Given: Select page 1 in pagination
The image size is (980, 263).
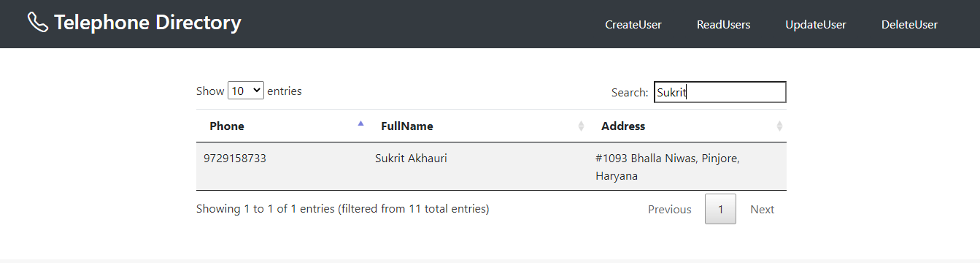Looking at the screenshot, I should pyautogui.click(x=720, y=210).
